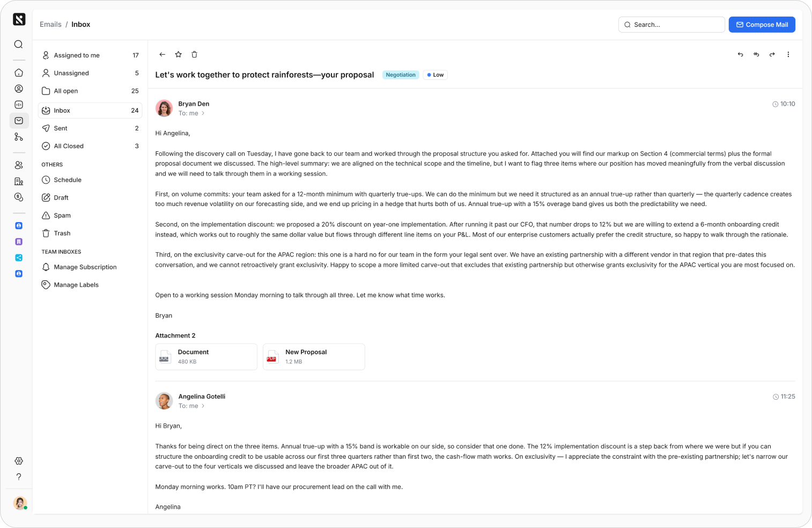This screenshot has height=528, width=812.
Task: Focus the Search input field
Action: click(x=671, y=25)
